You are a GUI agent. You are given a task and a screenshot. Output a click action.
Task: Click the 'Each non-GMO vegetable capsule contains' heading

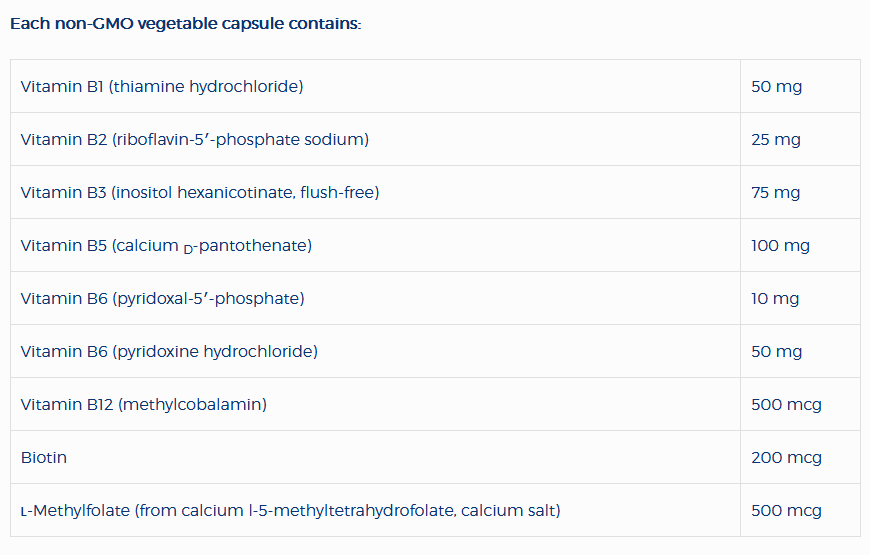click(185, 23)
